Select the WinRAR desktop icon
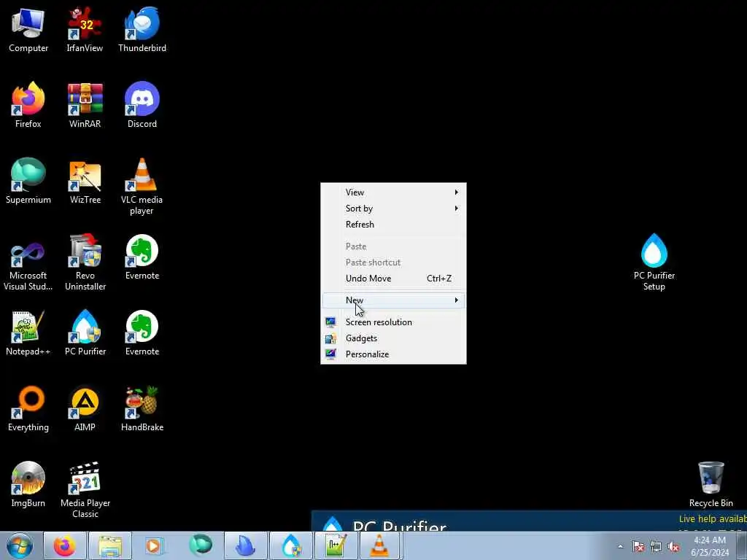Image resolution: width=747 pixels, height=560 pixels. click(x=85, y=105)
